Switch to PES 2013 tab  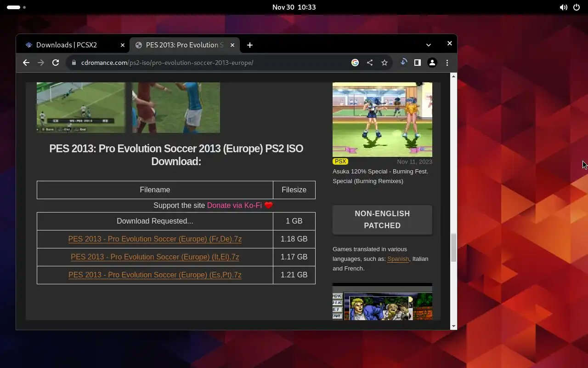[184, 45]
